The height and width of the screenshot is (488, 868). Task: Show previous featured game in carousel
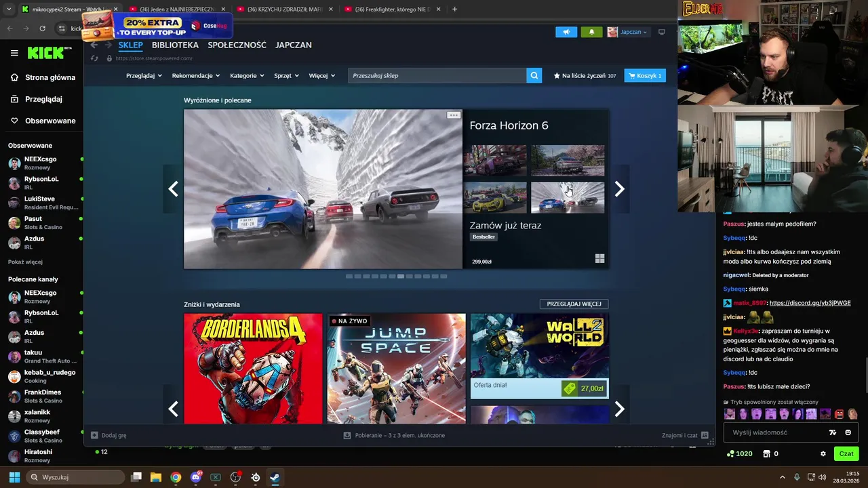tap(173, 189)
